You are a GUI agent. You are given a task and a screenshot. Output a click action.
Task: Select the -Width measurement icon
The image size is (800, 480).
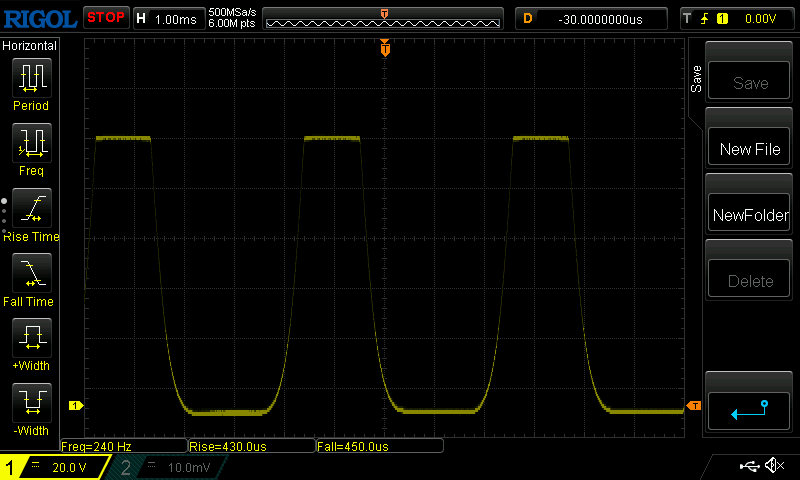tap(32, 402)
